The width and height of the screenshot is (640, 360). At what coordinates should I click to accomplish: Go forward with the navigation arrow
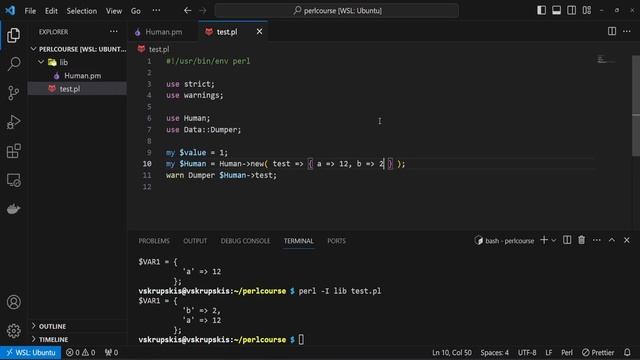pyautogui.click(x=203, y=11)
